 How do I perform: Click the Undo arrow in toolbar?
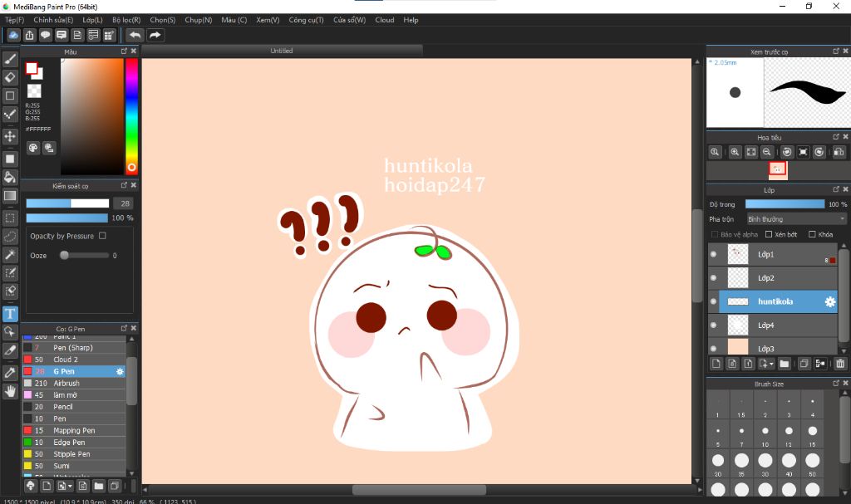[x=135, y=35]
